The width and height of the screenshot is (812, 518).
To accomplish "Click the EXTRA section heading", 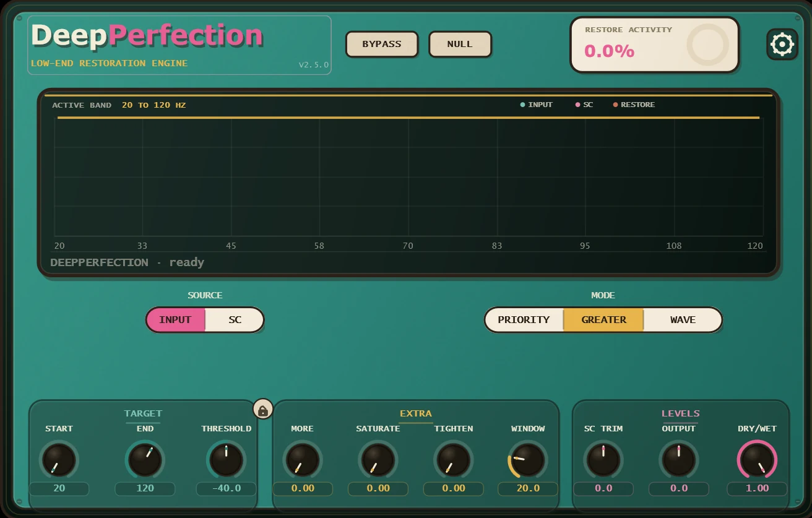I will [416, 413].
